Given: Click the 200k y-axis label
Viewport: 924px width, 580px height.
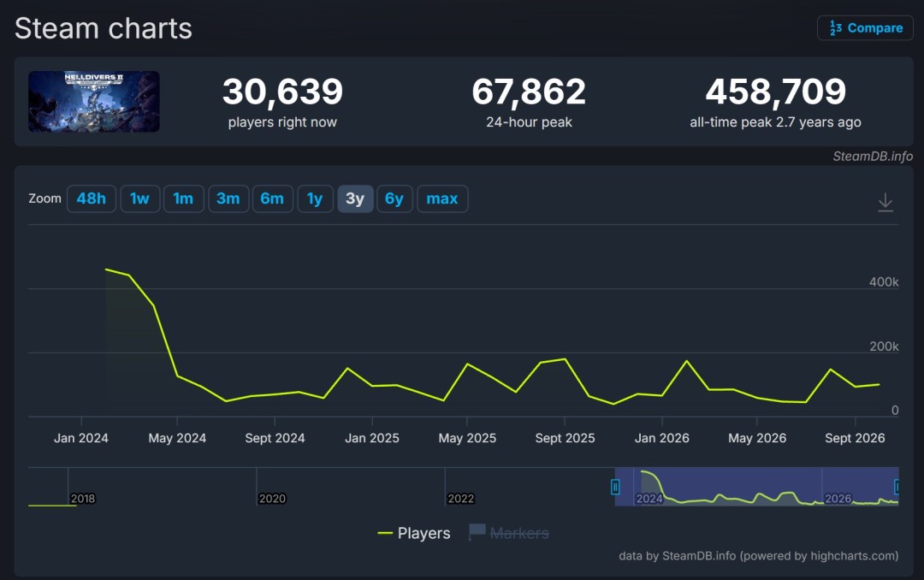Looking at the screenshot, I should 884,346.
